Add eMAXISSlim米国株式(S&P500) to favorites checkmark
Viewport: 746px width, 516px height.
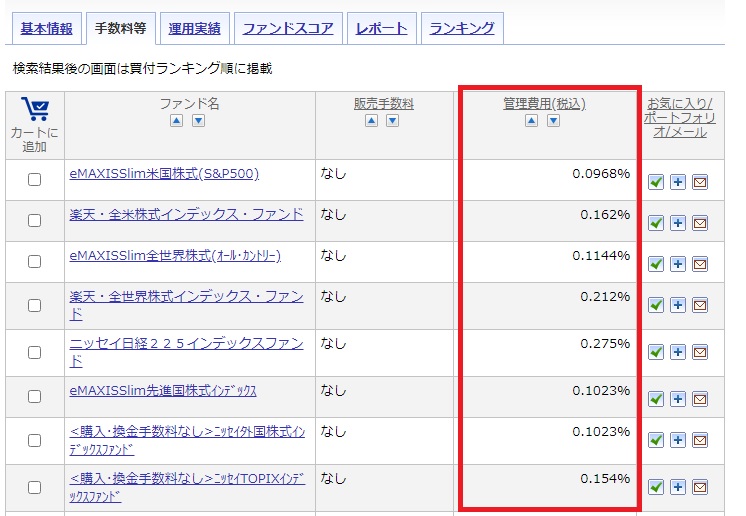coord(656,182)
